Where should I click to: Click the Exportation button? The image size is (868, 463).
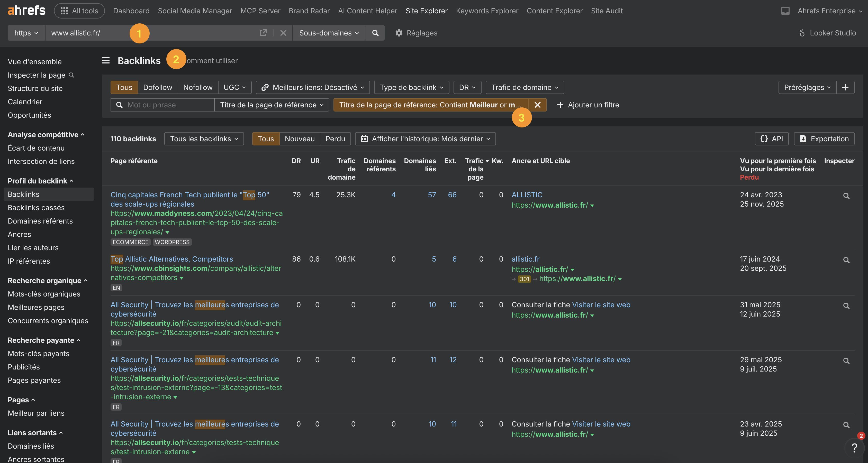tap(823, 138)
